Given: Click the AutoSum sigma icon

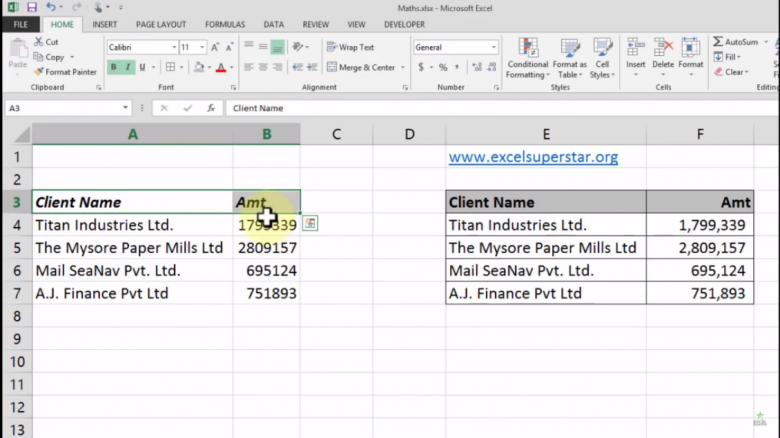Looking at the screenshot, I should [716, 42].
